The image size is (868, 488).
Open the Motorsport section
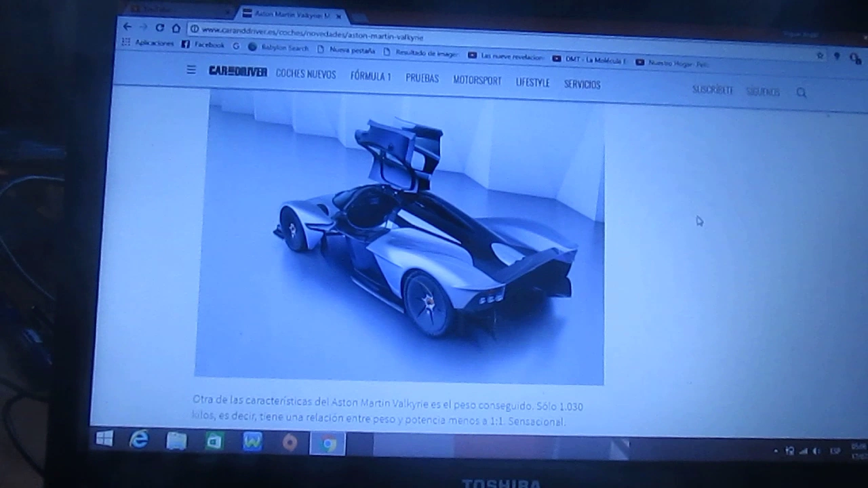pos(477,81)
